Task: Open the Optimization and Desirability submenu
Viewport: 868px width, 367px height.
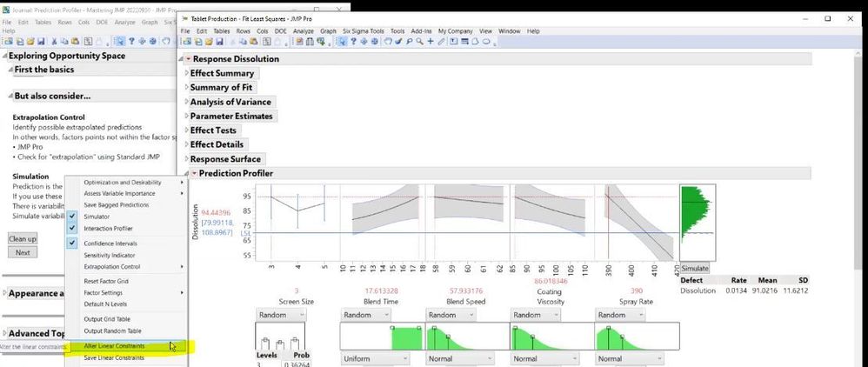Action: 126,182
